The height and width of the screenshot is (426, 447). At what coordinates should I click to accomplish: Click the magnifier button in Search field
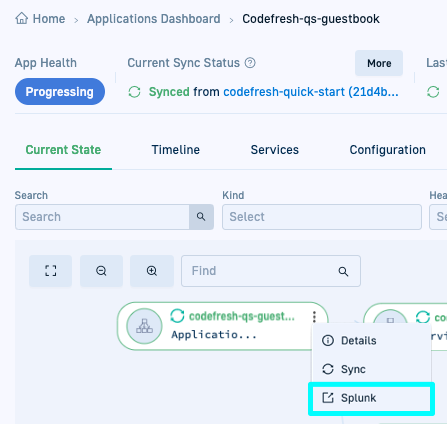pyautogui.click(x=201, y=217)
